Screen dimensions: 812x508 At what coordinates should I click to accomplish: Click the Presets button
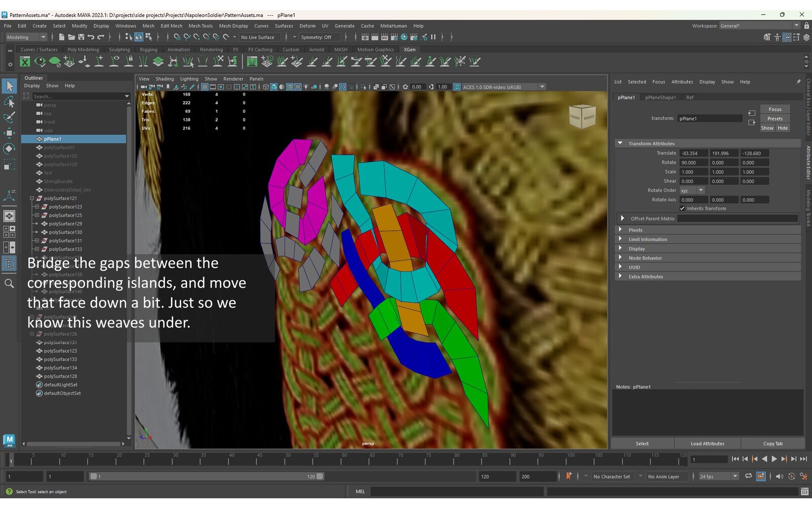(x=774, y=119)
